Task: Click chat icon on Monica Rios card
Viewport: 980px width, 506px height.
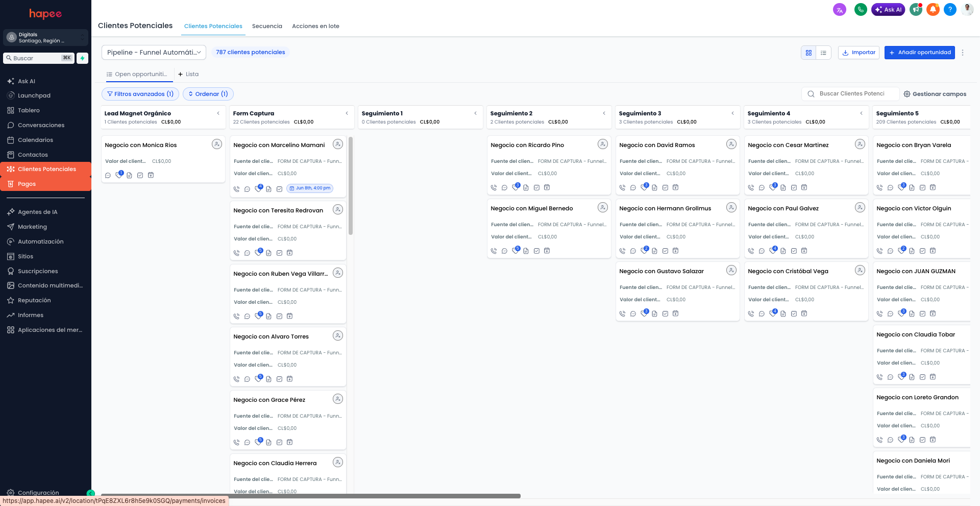Action: click(108, 175)
